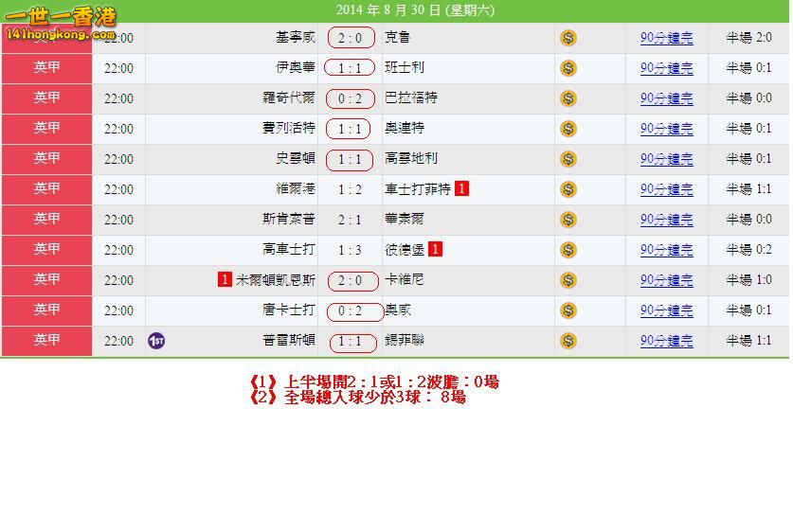This screenshot has height=532, width=793.
Task: Open 90分鐘完 link for 基寧咸 vs 克魯
Action: pyautogui.click(x=666, y=38)
